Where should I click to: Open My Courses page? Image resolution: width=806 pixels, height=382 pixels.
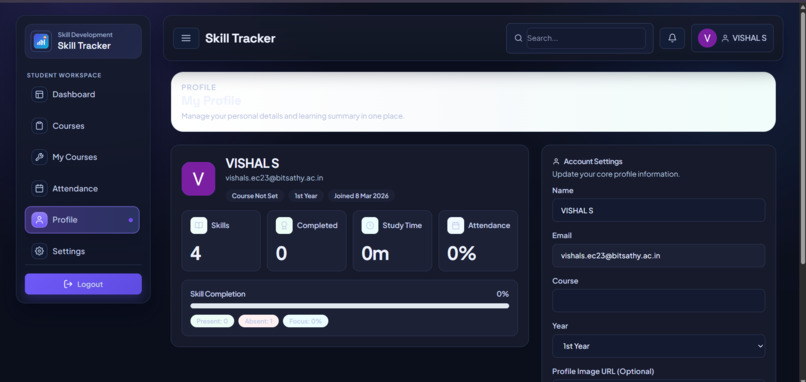click(x=82, y=157)
